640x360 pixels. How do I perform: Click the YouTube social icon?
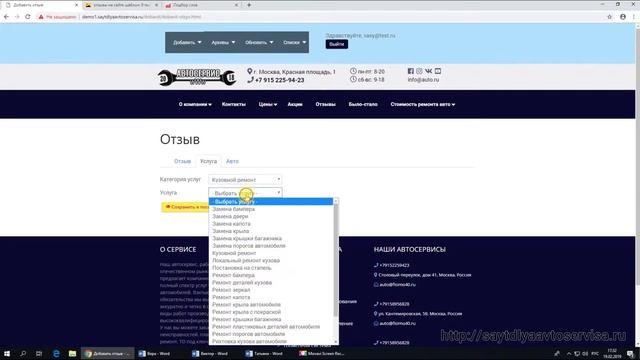coord(438,71)
